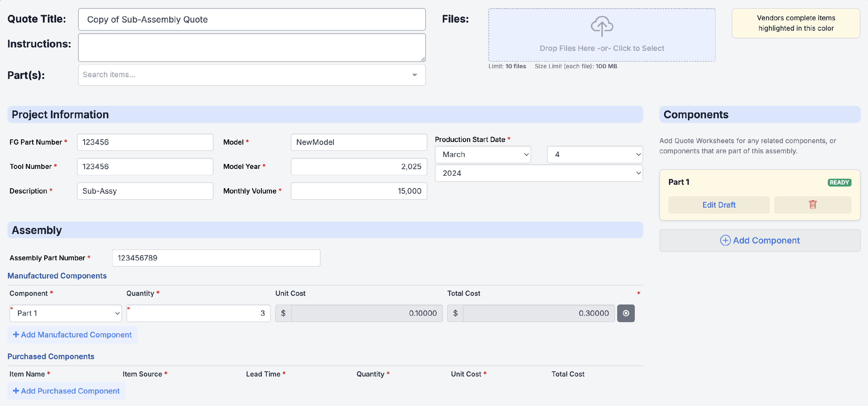Click Edit Draft for Part 1
Viewport: 868px width, 406px height.
pyautogui.click(x=719, y=205)
